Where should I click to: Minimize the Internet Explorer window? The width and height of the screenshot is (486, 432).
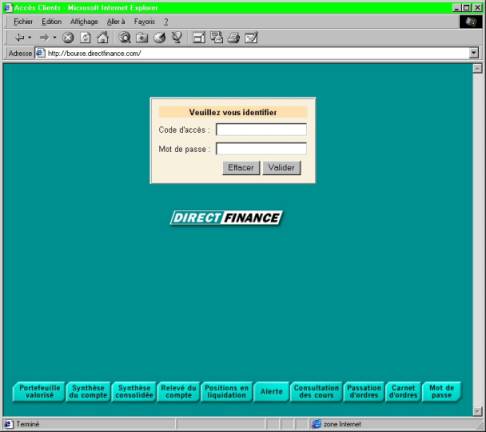pos(458,7)
